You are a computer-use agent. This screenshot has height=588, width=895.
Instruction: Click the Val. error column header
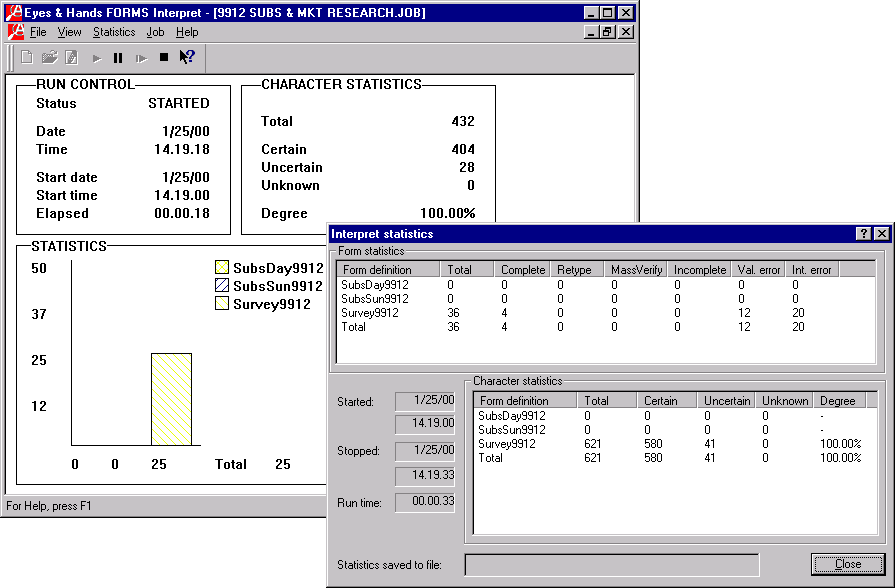click(759, 270)
